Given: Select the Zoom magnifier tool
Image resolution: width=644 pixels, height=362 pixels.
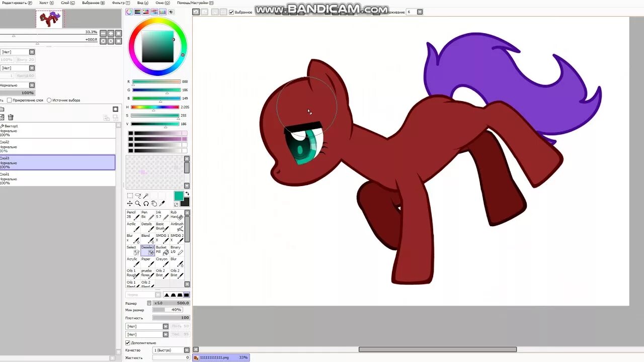Looking at the screenshot, I should point(138,204).
